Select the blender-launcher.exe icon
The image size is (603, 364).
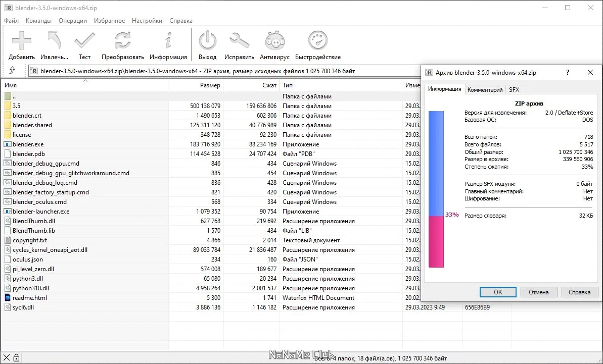pos(7,212)
